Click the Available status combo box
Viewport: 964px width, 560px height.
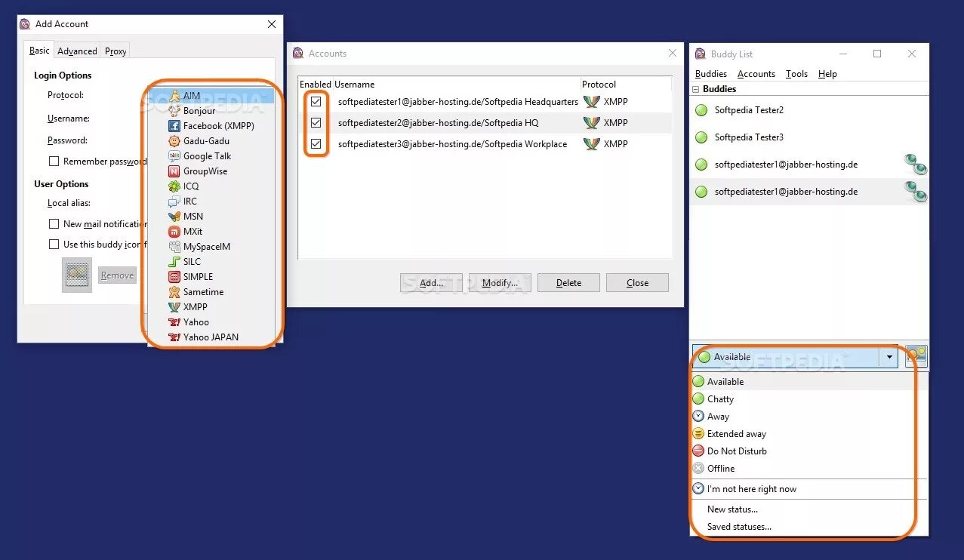pos(795,357)
